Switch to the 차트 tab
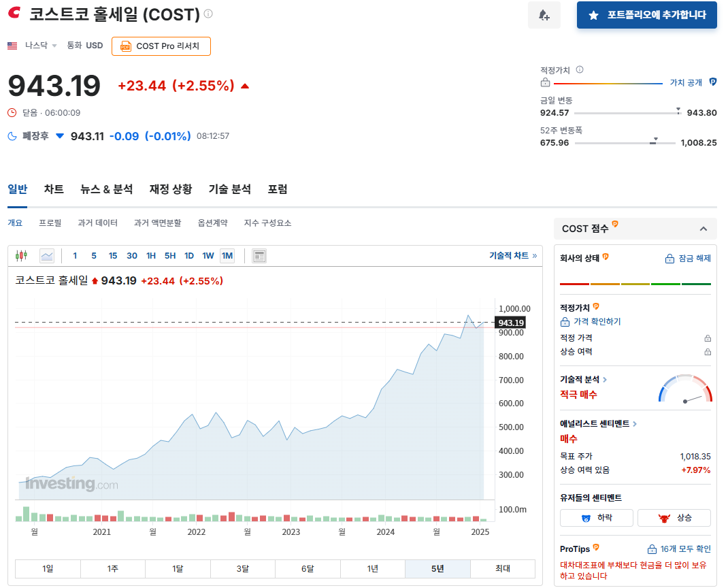 click(54, 189)
